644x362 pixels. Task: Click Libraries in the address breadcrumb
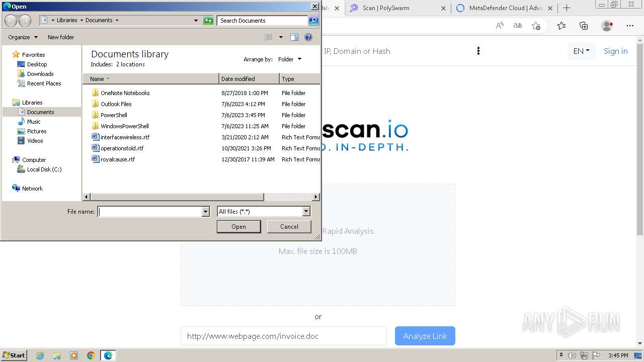pos(67,21)
